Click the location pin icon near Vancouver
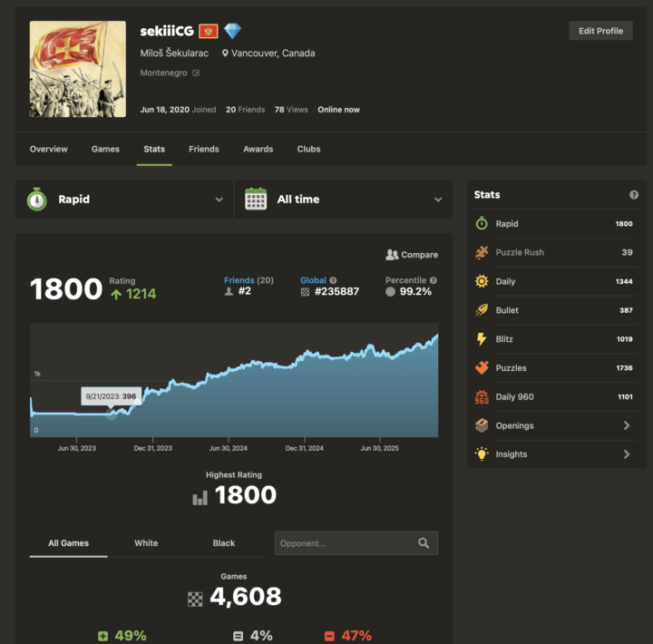The image size is (653, 644). coord(225,54)
